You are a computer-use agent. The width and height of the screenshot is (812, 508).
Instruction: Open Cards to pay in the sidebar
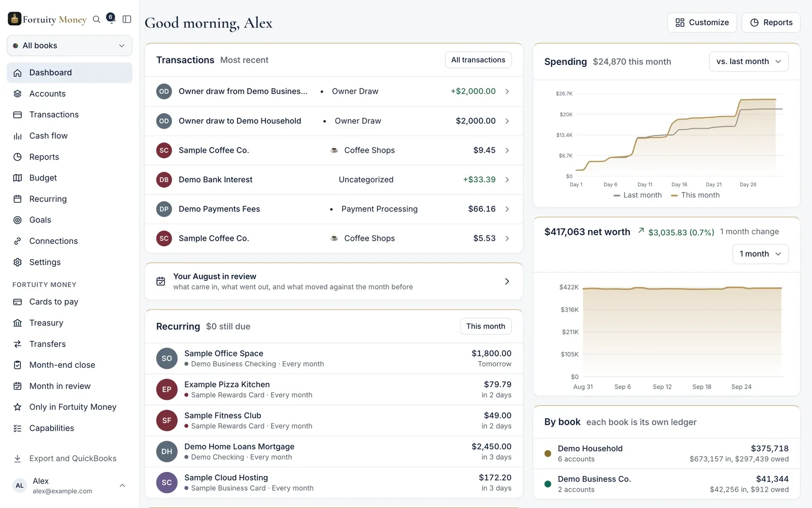tap(70, 302)
